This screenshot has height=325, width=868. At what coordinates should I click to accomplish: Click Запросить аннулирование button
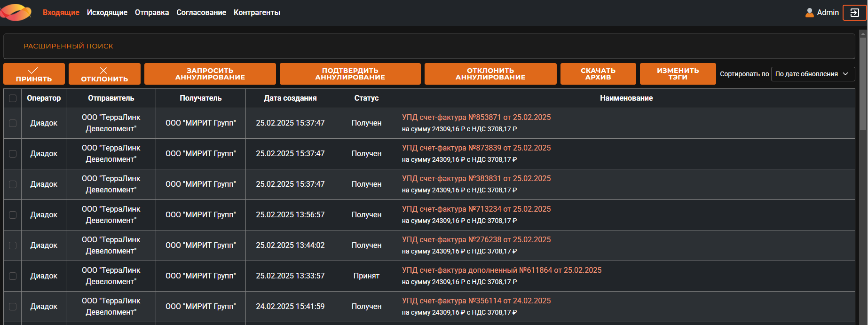point(210,74)
